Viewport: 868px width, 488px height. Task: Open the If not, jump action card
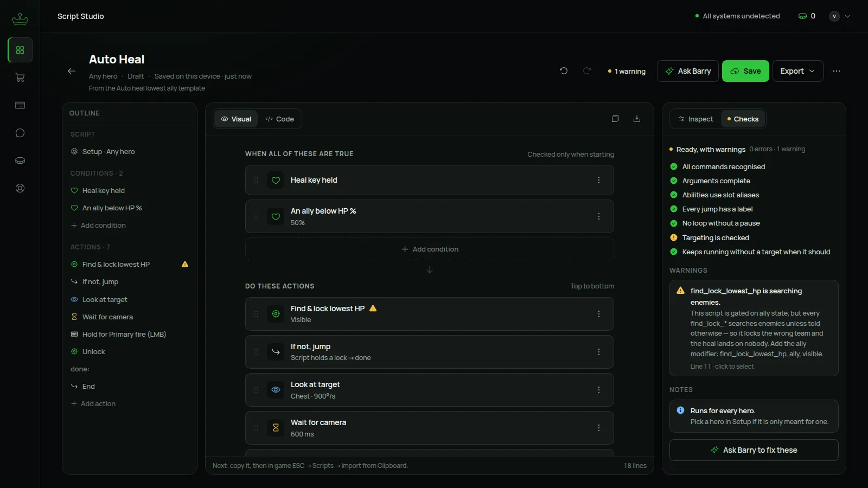click(430, 352)
